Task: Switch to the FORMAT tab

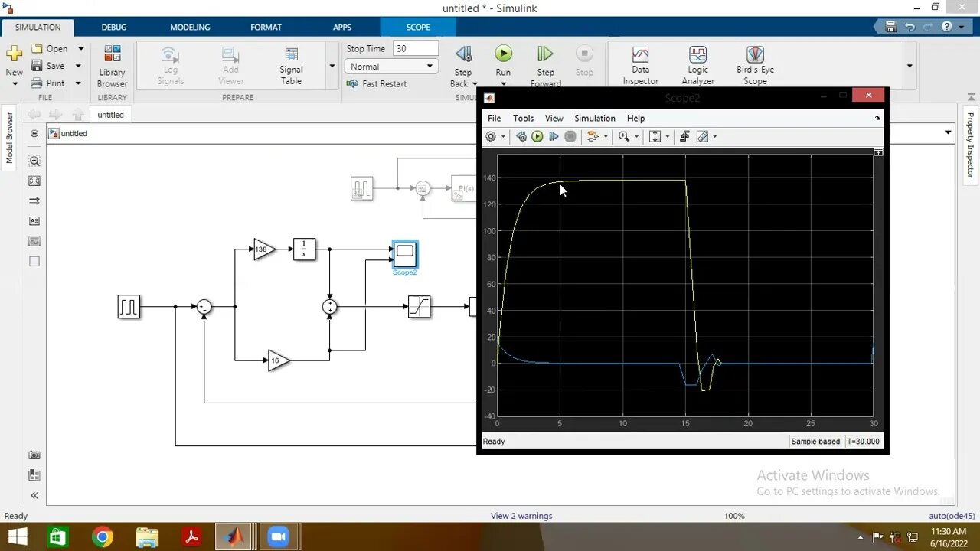Action: point(266,27)
